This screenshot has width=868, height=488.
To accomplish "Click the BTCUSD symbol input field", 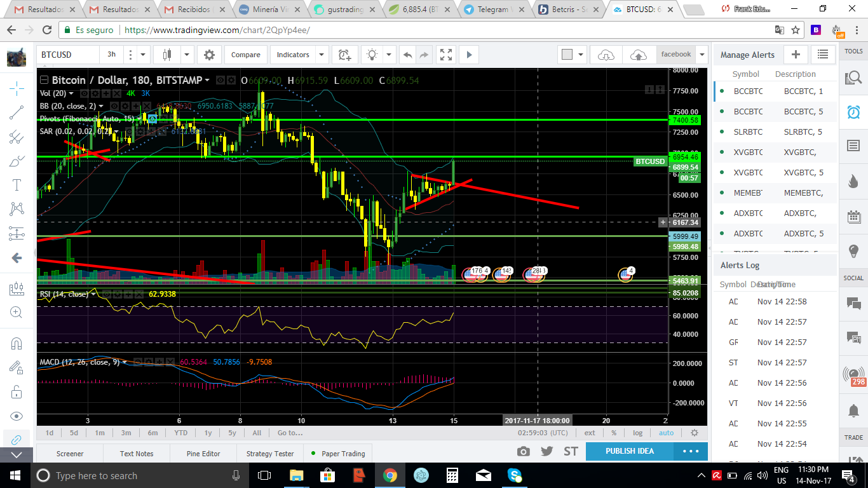I will 68,55.
